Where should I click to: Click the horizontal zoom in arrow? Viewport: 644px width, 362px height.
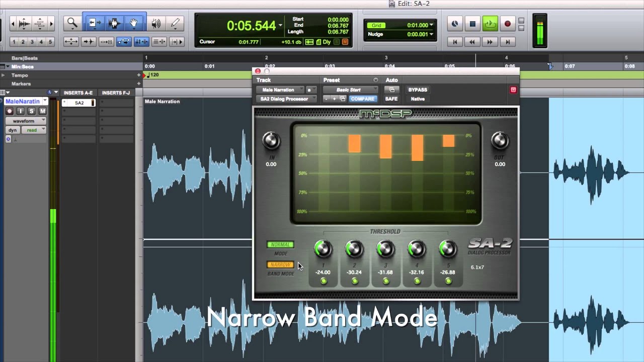(x=51, y=23)
